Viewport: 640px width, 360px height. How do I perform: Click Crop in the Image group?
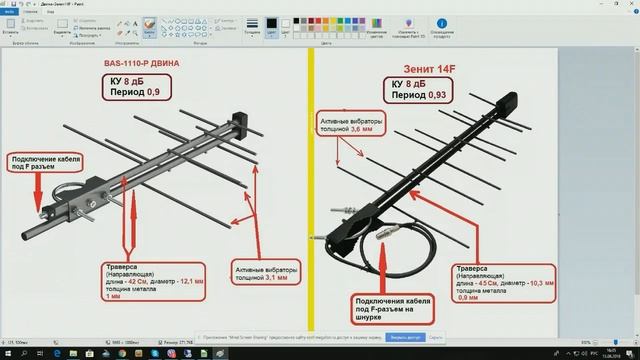coord(85,20)
